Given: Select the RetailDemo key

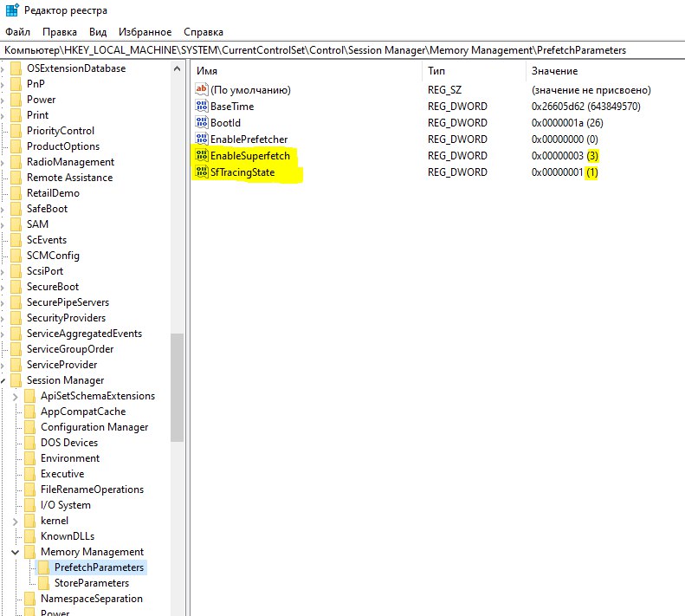Looking at the screenshot, I should 54,193.
